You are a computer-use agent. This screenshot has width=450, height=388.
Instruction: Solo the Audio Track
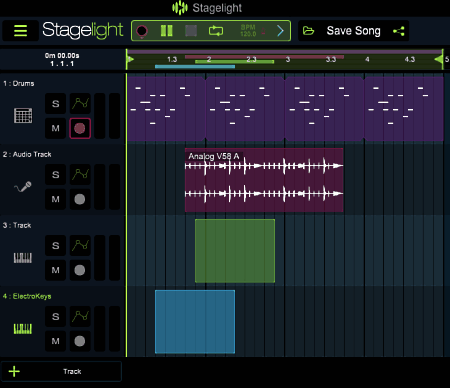[x=55, y=175]
